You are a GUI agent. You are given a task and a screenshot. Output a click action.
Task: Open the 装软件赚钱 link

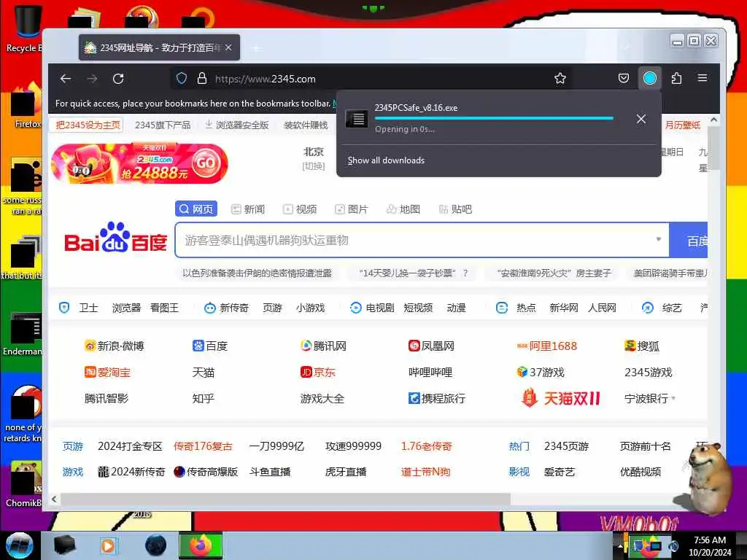[x=306, y=125]
